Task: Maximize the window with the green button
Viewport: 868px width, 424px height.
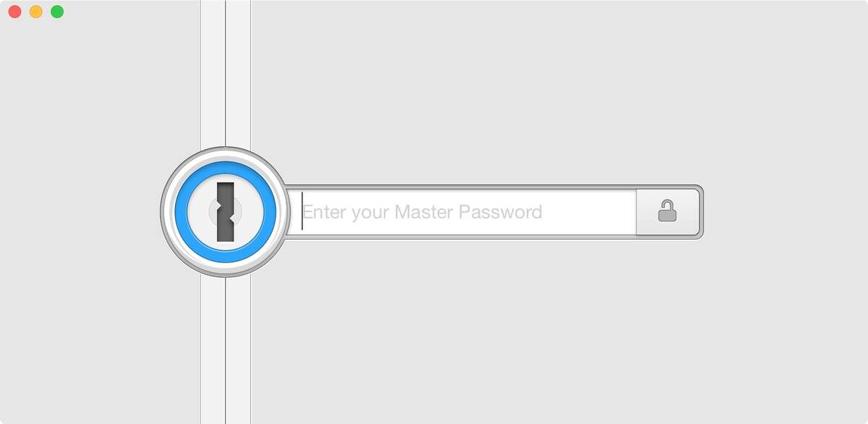Action: 57,12
